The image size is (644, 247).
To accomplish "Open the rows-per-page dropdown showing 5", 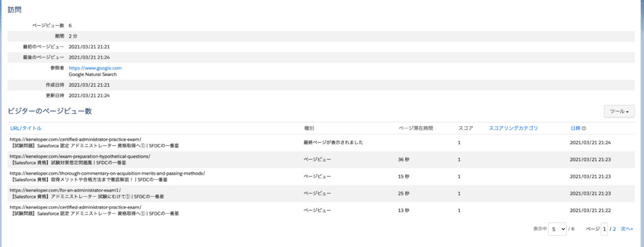I will coord(557,229).
